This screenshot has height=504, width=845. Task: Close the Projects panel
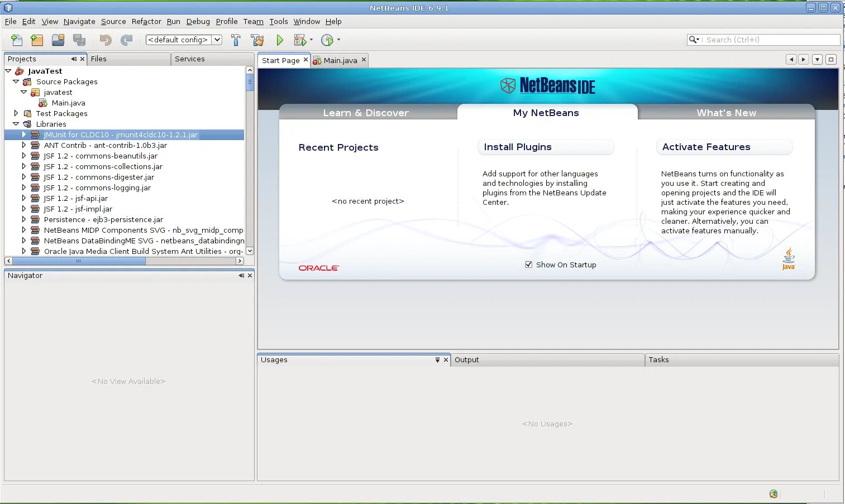point(83,59)
